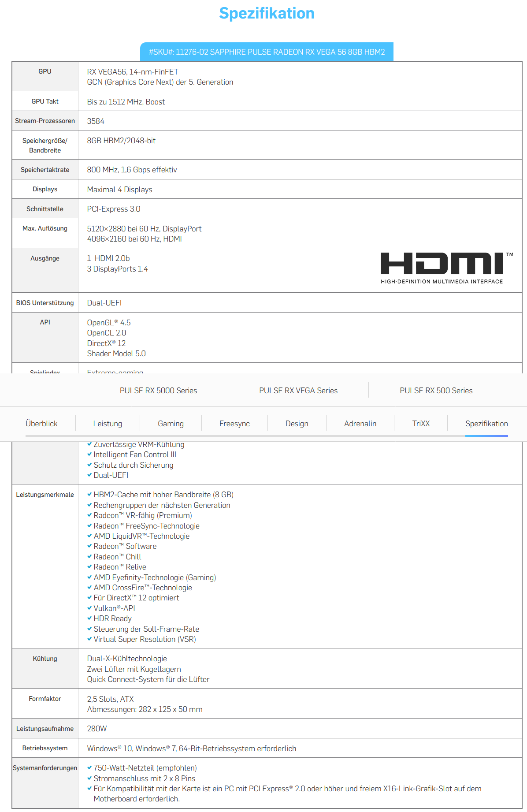Click the checkmark beside AMD CrossFire-Technologie
This screenshot has height=812, width=527.
(x=89, y=588)
